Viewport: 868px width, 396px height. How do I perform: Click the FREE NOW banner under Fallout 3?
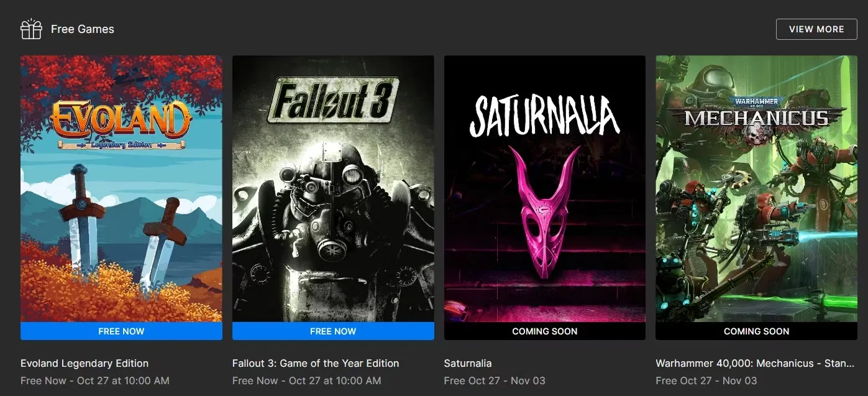[x=333, y=331]
